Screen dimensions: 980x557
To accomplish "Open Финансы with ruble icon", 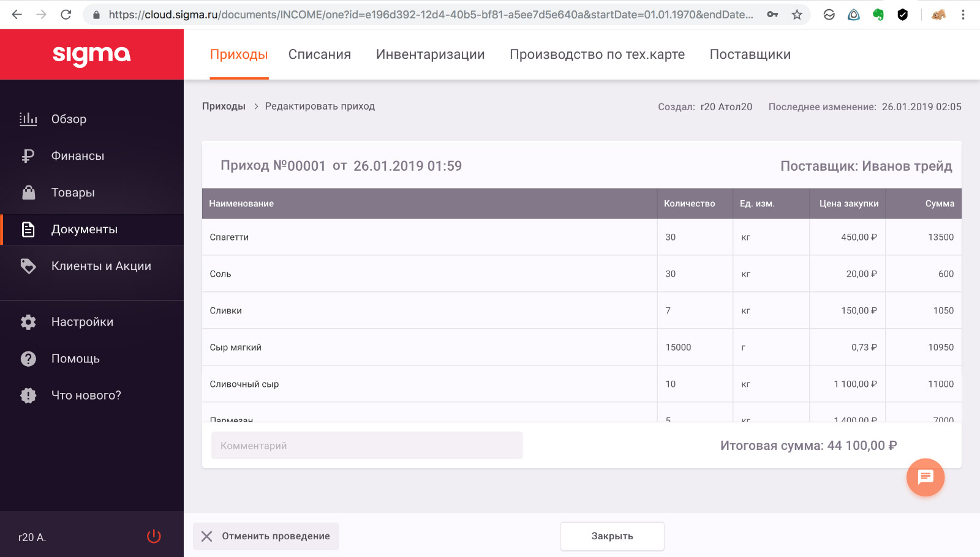I will pyautogui.click(x=77, y=155).
